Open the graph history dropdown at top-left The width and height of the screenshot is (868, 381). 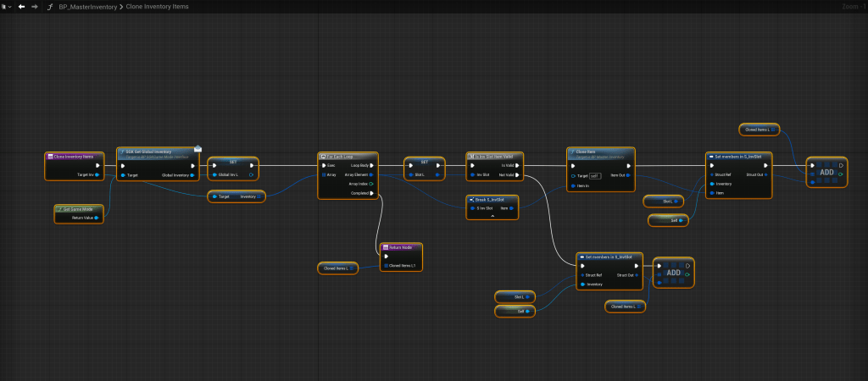[x=5, y=7]
